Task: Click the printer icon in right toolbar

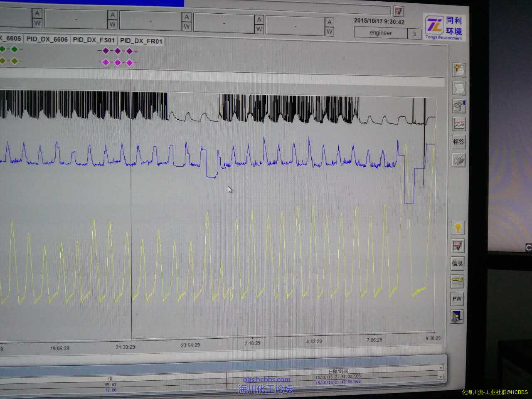Action: point(458,160)
